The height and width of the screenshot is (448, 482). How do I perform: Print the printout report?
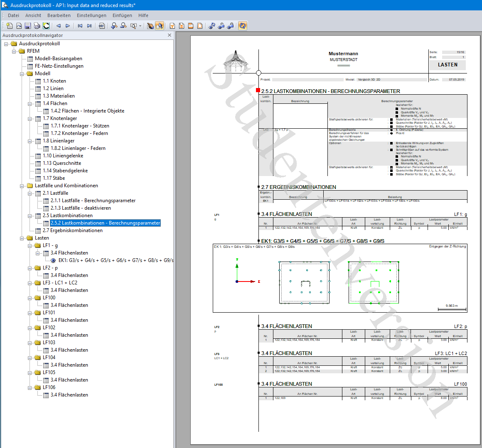pyautogui.click(x=37, y=26)
